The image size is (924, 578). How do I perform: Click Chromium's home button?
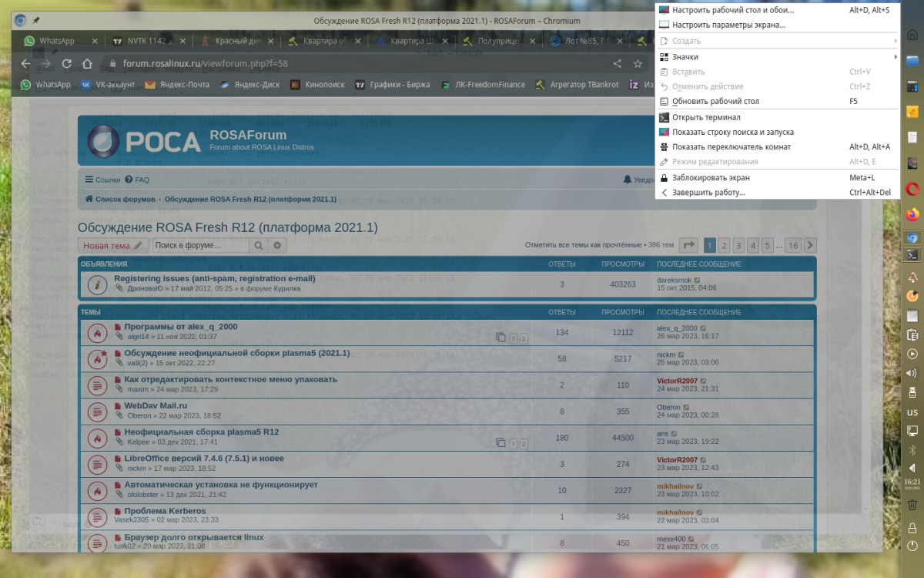pyautogui.click(x=87, y=64)
